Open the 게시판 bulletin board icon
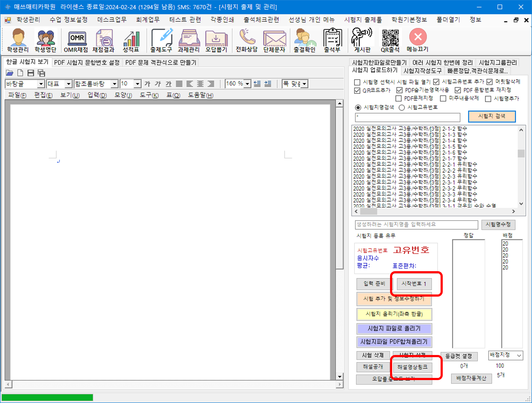The height and width of the screenshot is (403, 532). click(362, 40)
